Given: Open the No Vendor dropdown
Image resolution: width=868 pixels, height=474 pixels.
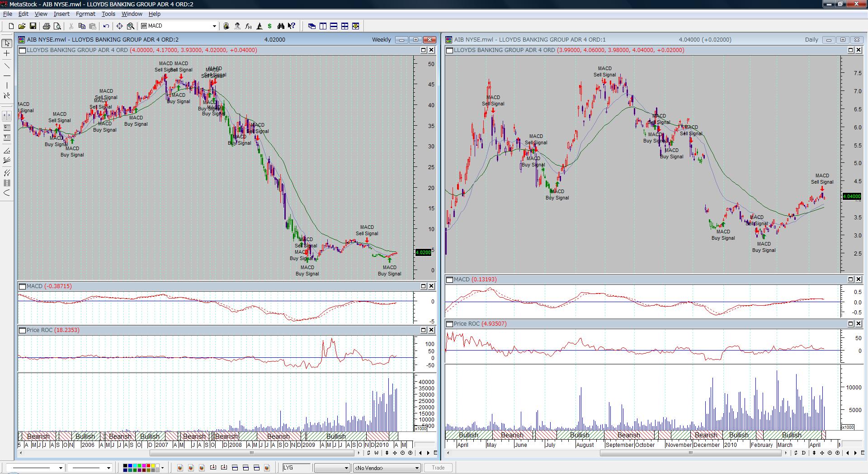Looking at the screenshot, I should click(x=417, y=468).
